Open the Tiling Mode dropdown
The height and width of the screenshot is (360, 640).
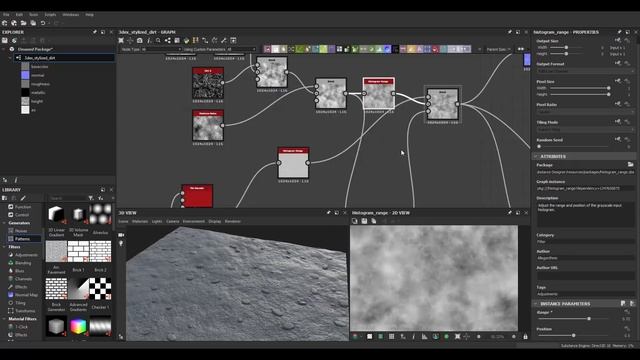pyautogui.click(x=585, y=129)
